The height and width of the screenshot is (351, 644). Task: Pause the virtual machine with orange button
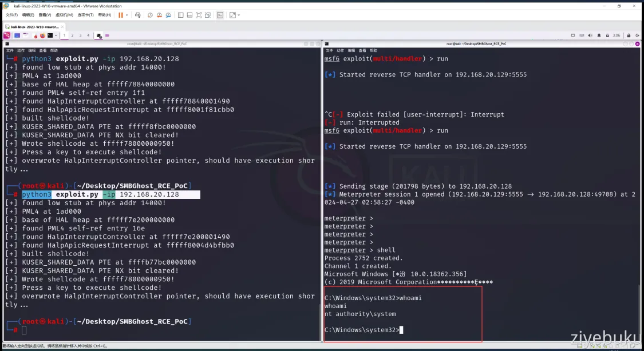121,15
